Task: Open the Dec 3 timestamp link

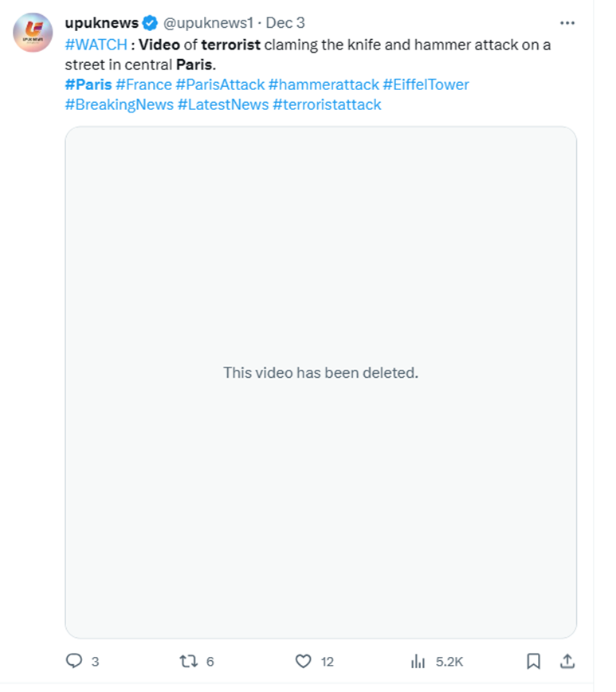Action: (x=285, y=23)
